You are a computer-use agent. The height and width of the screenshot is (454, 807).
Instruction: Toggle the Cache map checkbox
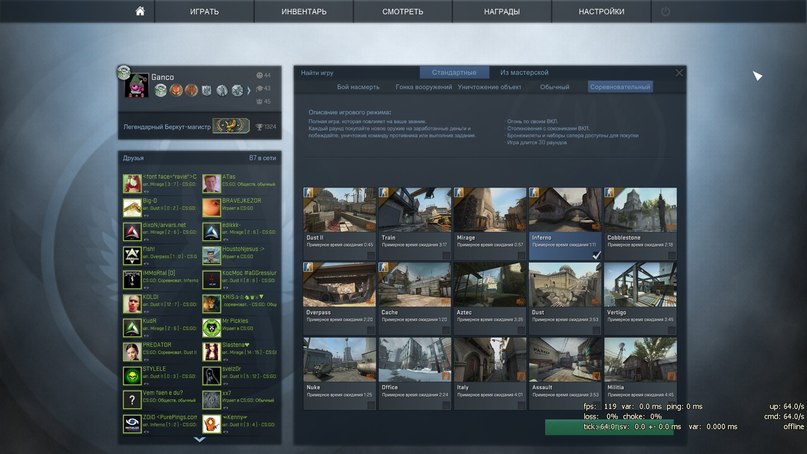click(x=446, y=330)
